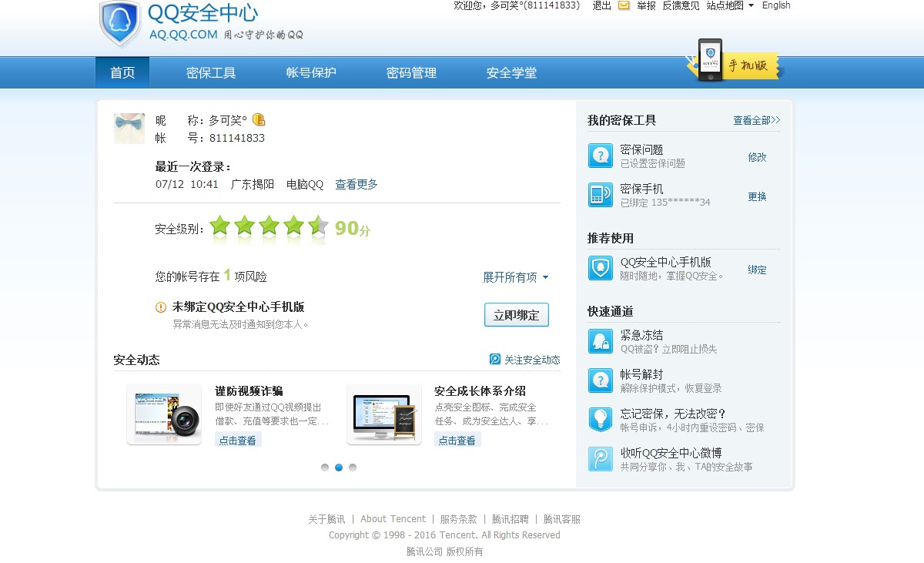Click the 服务条款 footer link

click(459, 519)
